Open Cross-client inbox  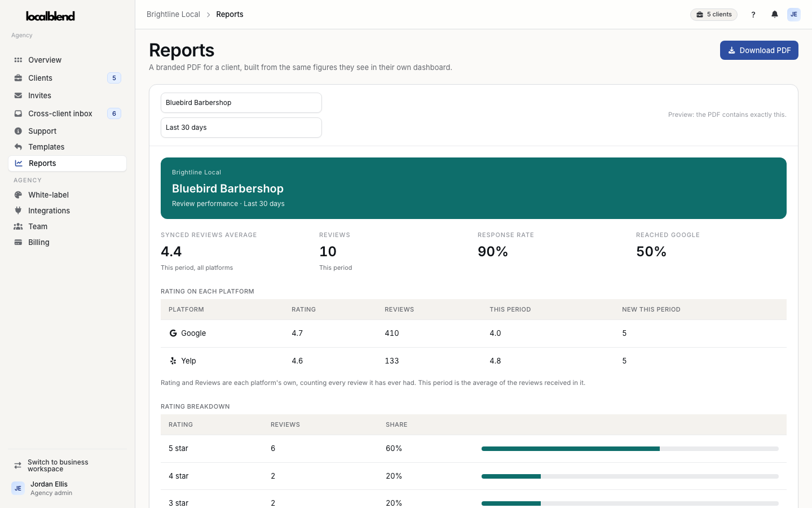coord(67,113)
